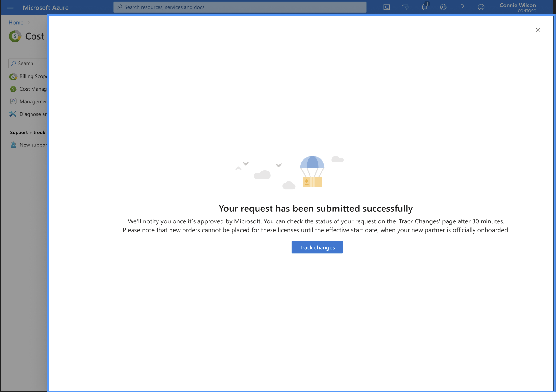The image size is (556, 392).
Task: Click Microsoft Azure portal title
Action: tap(45, 7)
